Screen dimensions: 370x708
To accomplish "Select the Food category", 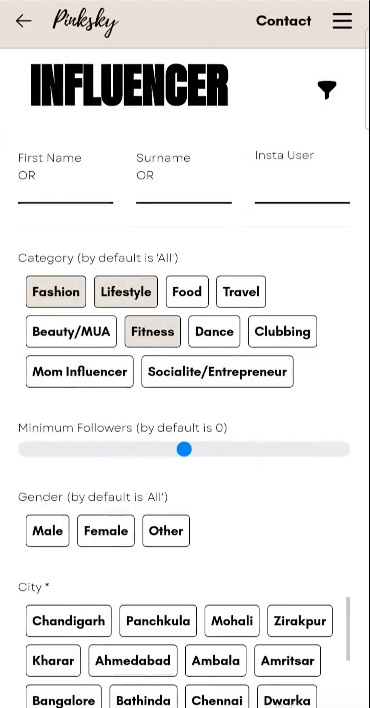I will tap(187, 292).
